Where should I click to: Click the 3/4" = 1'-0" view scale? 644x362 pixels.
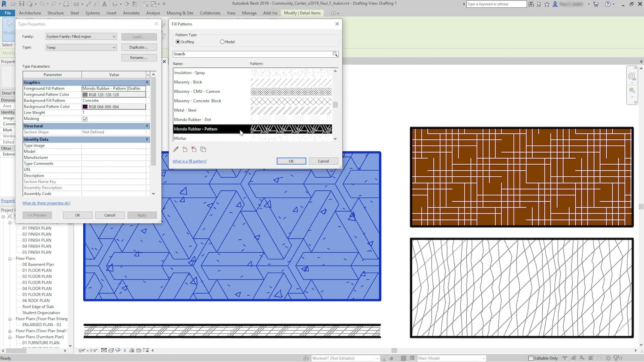pos(88,350)
